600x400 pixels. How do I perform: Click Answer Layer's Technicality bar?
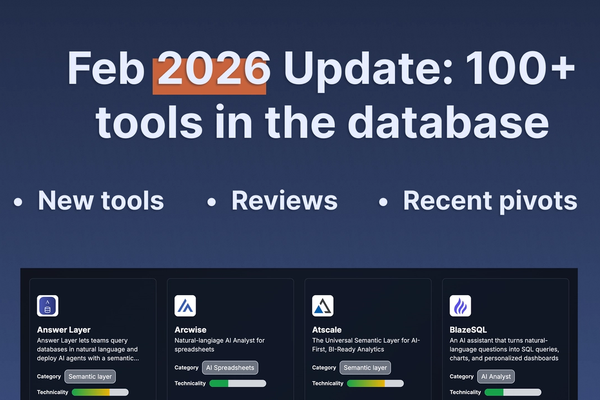click(100, 392)
